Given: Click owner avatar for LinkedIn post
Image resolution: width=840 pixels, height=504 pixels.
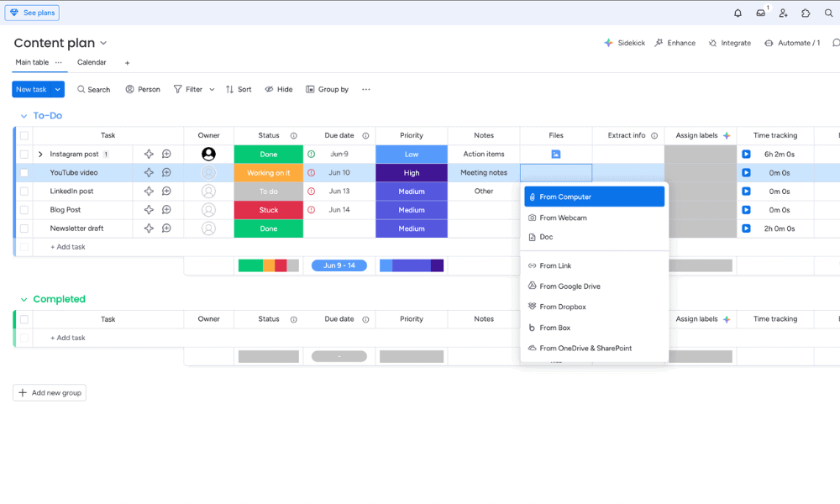Looking at the screenshot, I should pyautogui.click(x=208, y=192).
